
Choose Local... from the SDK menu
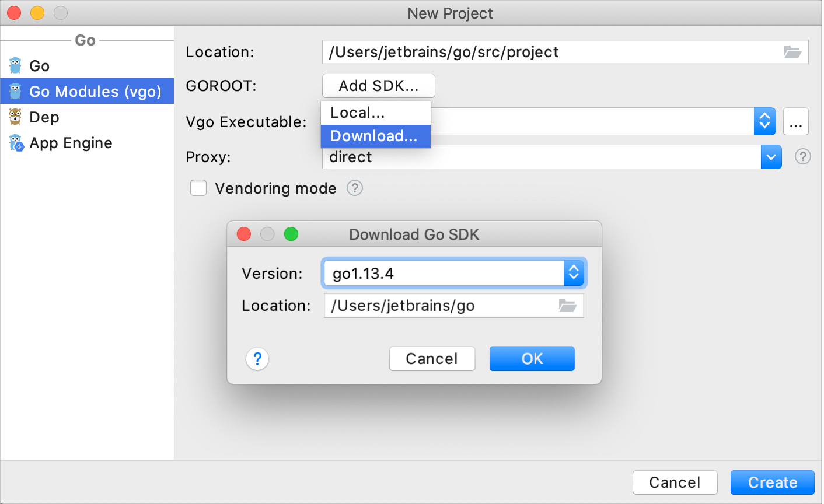coord(376,113)
